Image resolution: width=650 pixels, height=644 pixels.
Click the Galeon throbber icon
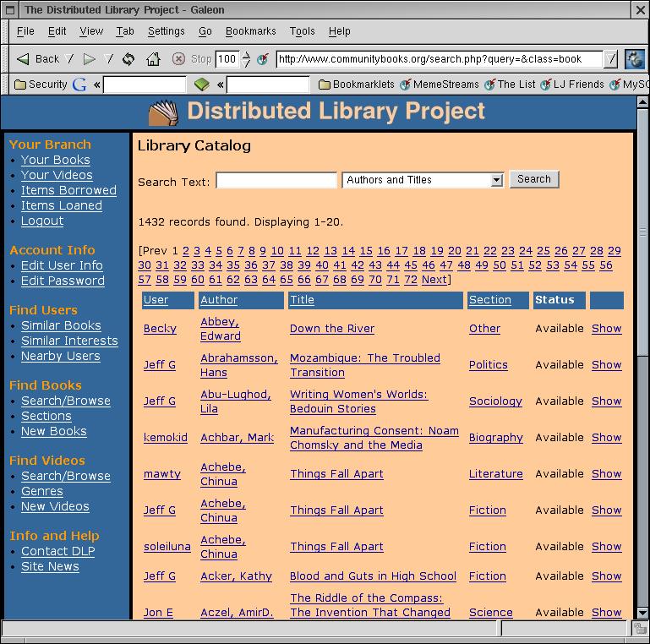[x=635, y=59]
